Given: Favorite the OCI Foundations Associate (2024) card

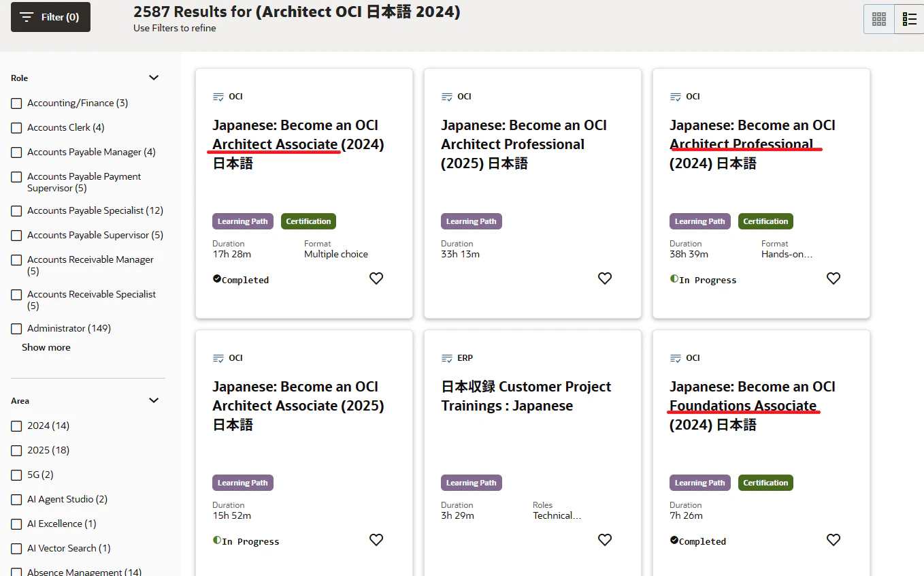Looking at the screenshot, I should tap(834, 540).
